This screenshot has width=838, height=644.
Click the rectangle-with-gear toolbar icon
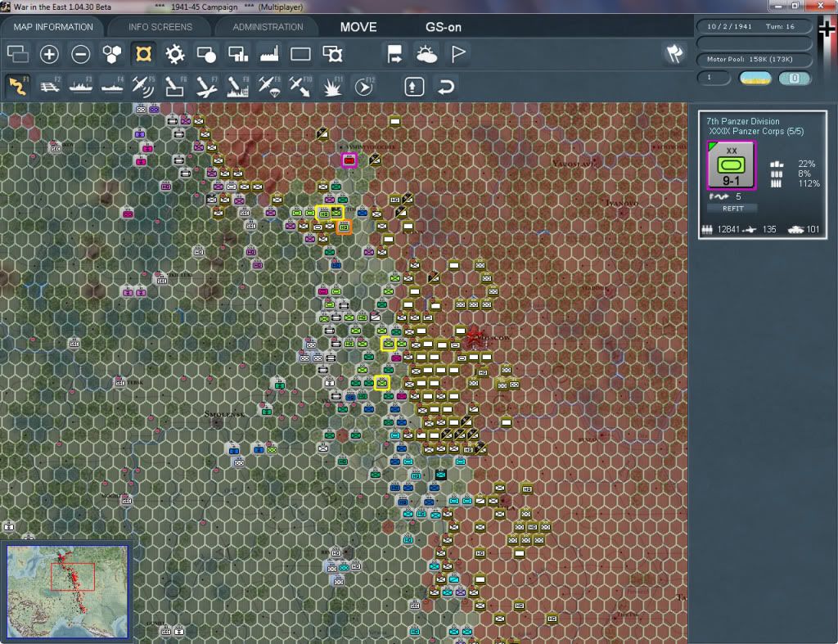click(x=332, y=54)
